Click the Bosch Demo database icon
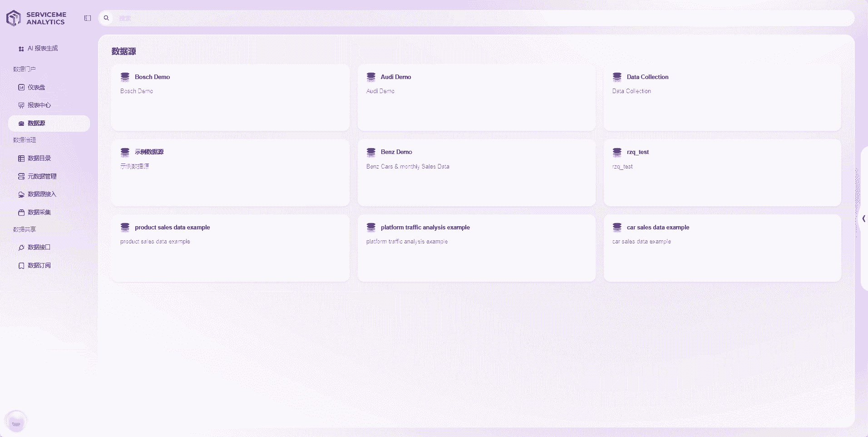This screenshot has width=868, height=437. coord(125,77)
